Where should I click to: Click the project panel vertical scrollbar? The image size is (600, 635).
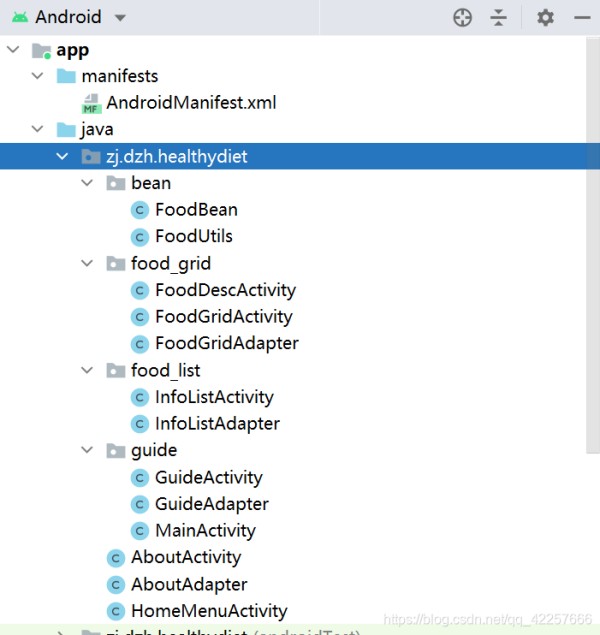(x=593, y=245)
